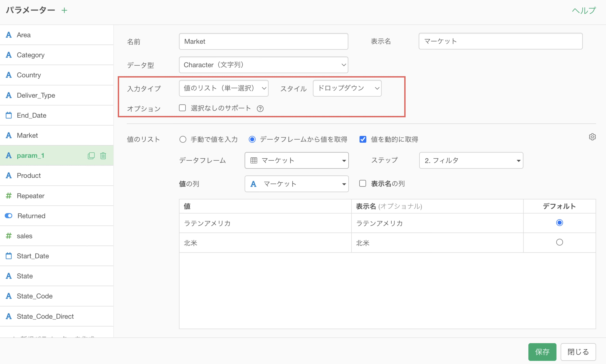Click the Repeater numeric hash icon

tap(9, 196)
